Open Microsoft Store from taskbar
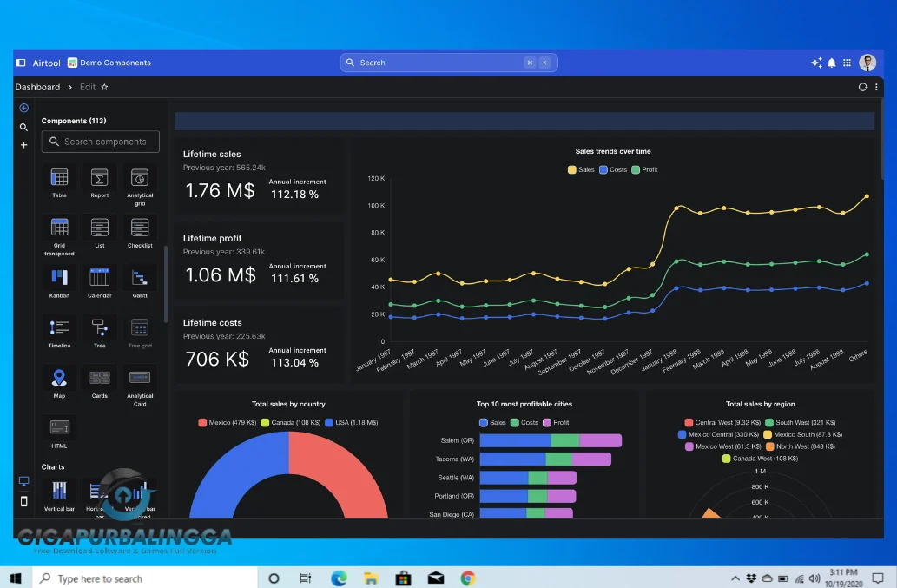 403,578
